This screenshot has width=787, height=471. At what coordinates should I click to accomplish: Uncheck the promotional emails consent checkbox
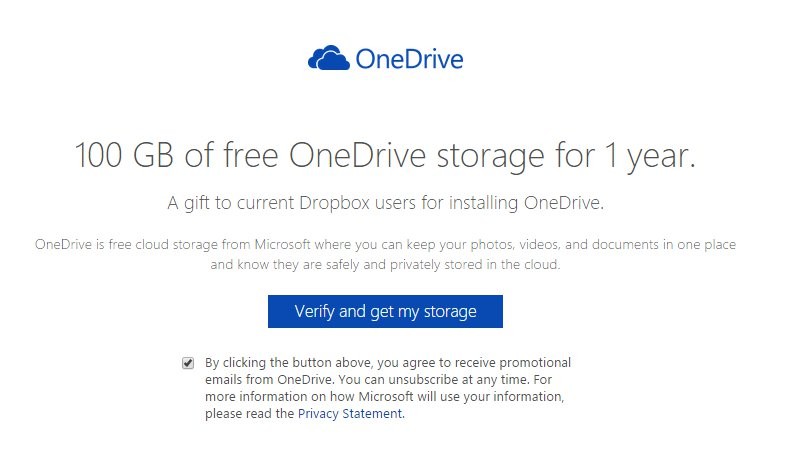[x=188, y=363]
